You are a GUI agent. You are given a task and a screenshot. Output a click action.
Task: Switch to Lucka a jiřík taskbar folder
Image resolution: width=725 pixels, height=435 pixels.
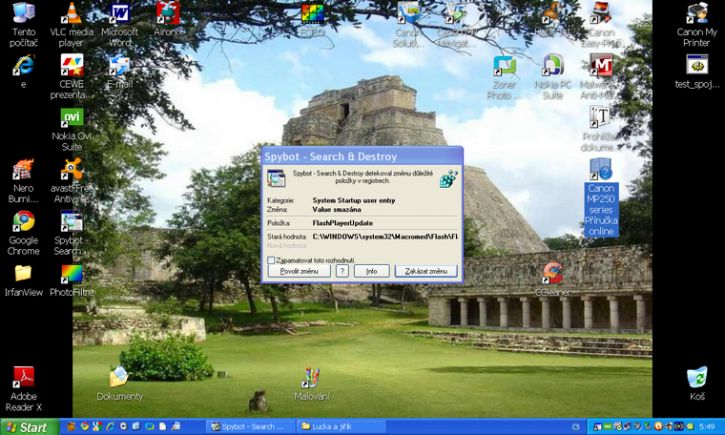pos(341,427)
